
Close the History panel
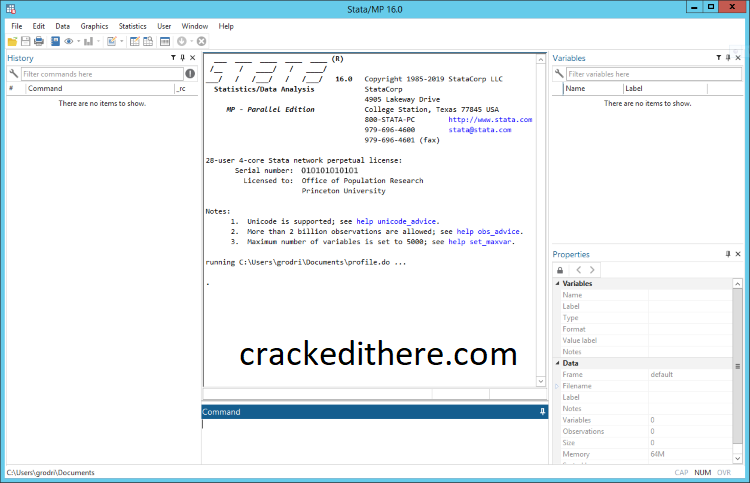click(x=193, y=58)
